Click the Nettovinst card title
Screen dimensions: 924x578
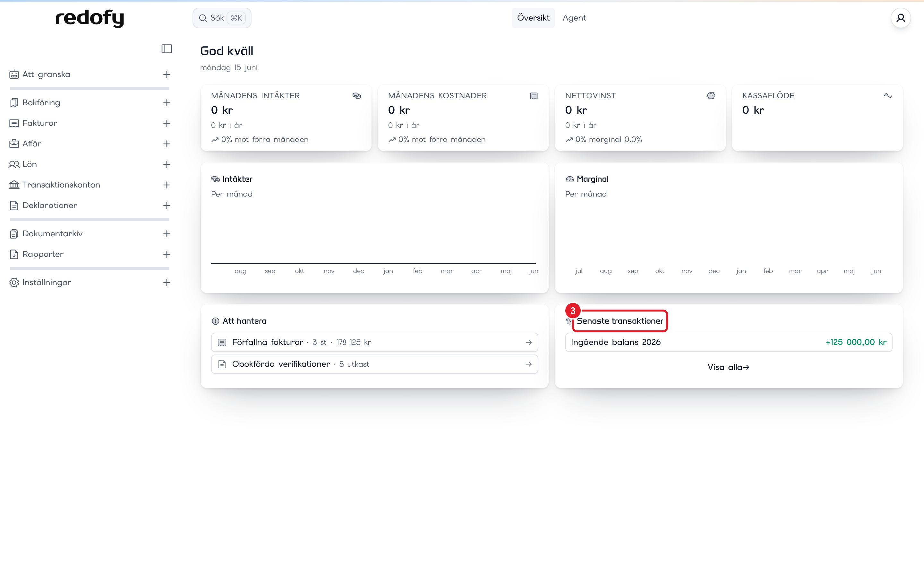click(x=590, y=96)
